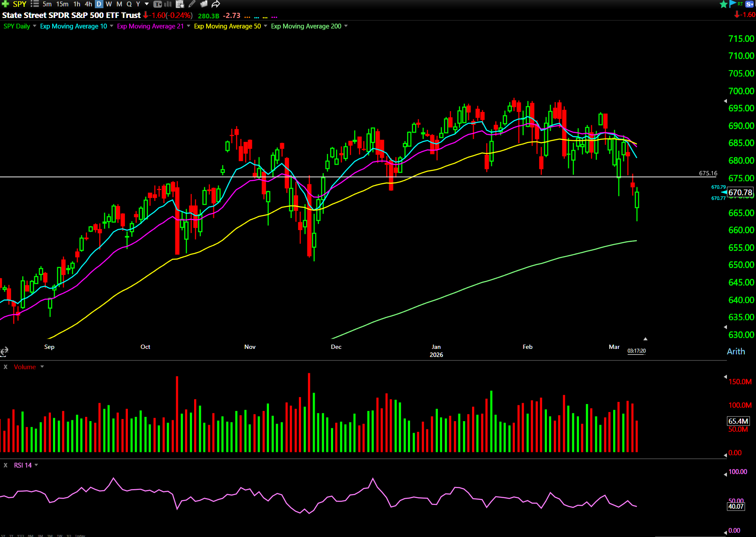Open the Exp Moving Average 200 dropdown
The image size is (756, 537).
click(346, 26)
